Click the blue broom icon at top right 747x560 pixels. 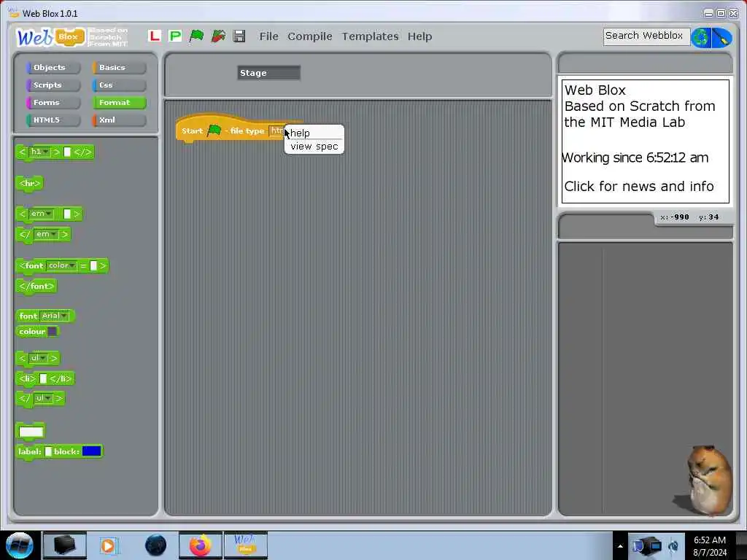coord(721,38)
